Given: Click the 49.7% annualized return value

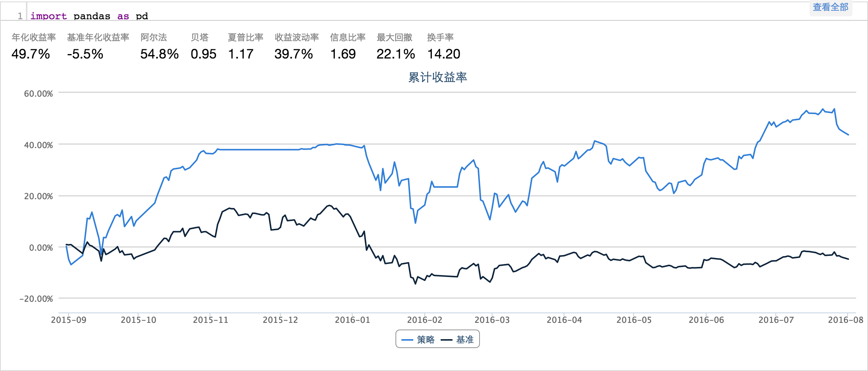Looking at the screenshot, I should coord(31,54).
